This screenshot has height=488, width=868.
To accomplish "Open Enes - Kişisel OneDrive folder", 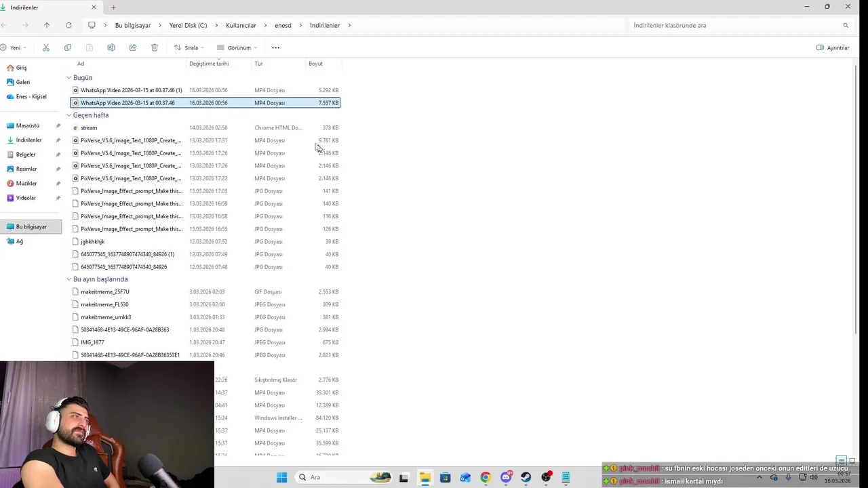I will click(x=26, y=97).
